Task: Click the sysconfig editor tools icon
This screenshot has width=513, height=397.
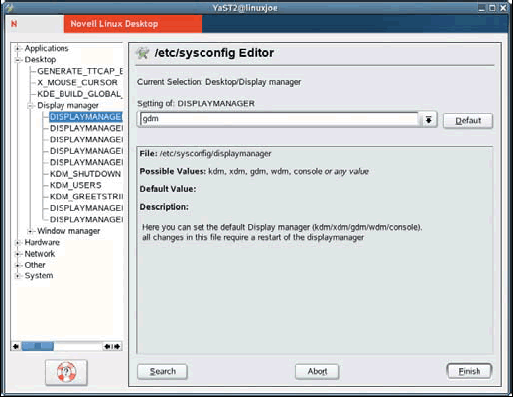Action: (x=143, y=53)
